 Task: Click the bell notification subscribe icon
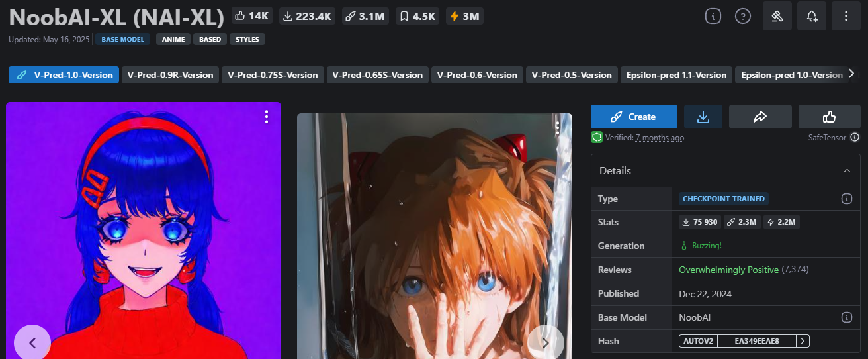812,17
